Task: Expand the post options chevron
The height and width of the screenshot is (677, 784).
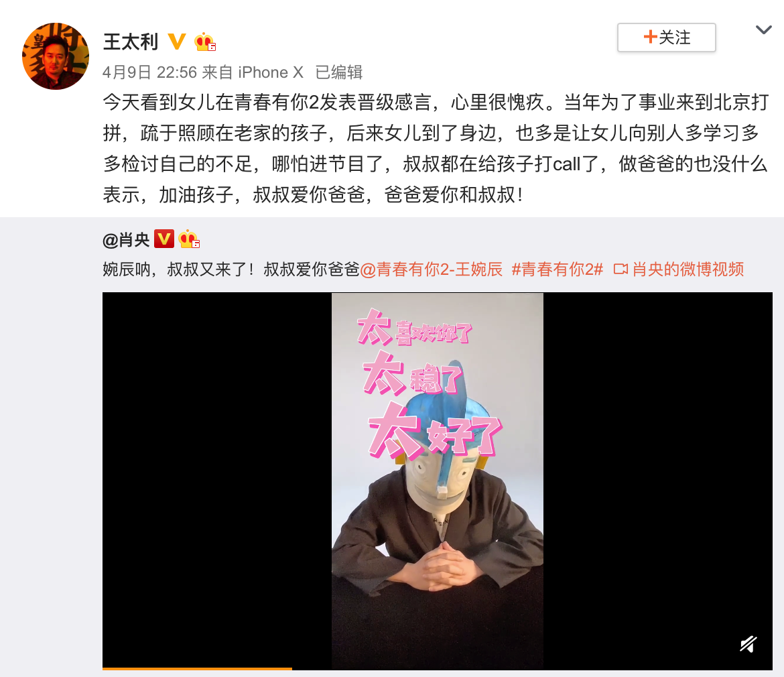Action: tap(763, 30)
